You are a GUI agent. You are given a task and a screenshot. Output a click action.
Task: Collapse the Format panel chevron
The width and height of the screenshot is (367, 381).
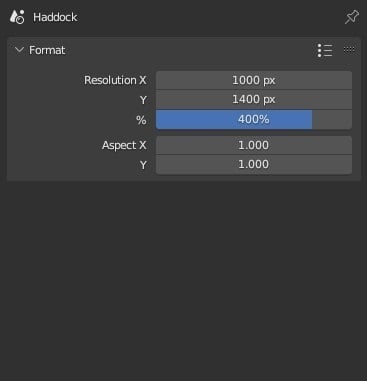coord(19,50)
